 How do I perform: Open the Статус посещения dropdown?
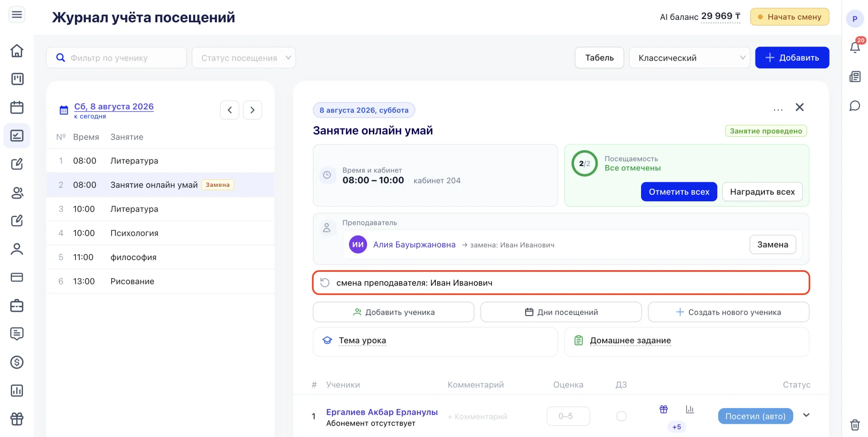tap(244, 58)
